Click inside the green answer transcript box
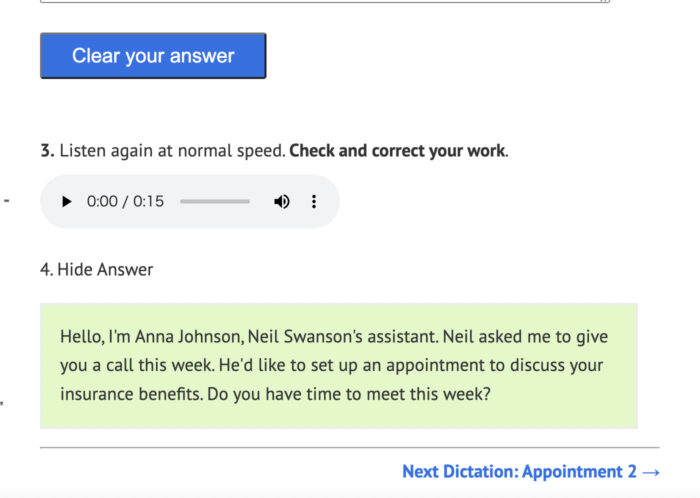This screenshot has height=498, width=700. pyautogui.click(x=339, y=366)
